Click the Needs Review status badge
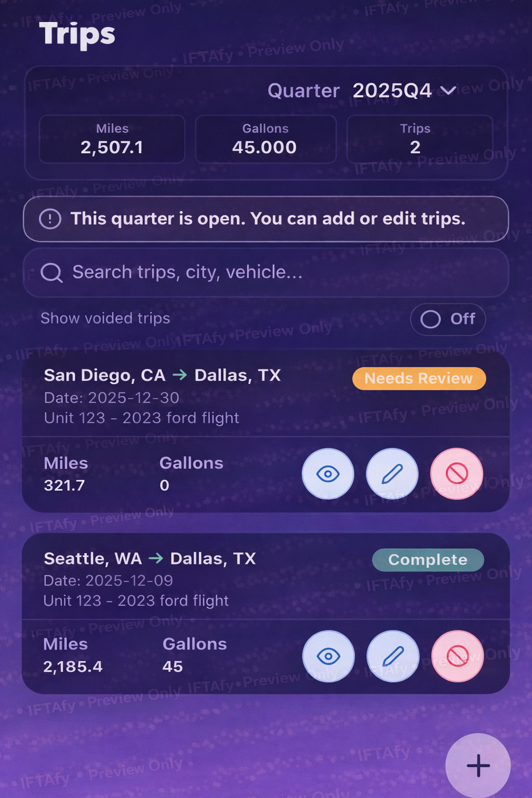Image resolution: width=532 pixels, height=798 pixels. (x=419, y=378)
